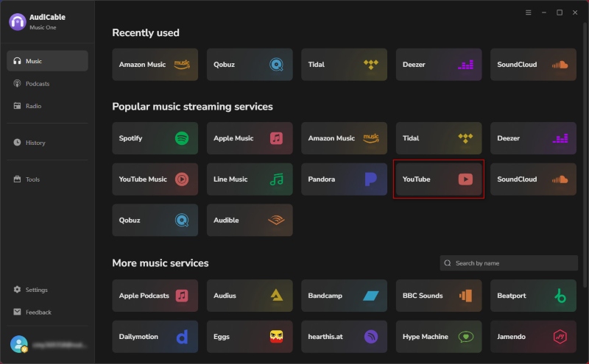The image size is (589, 364).
Task: Click Deezer logo in Recently used
Action: point(465,65)
